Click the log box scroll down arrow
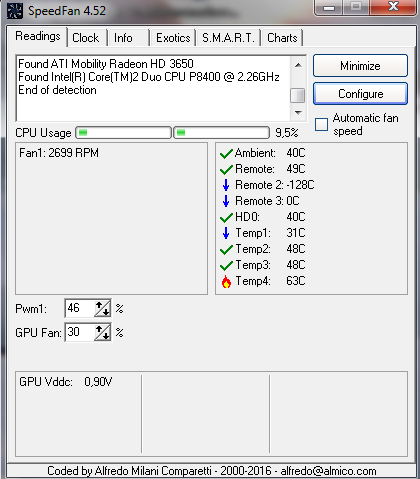The image size is (420, 479). click(298, 112)
